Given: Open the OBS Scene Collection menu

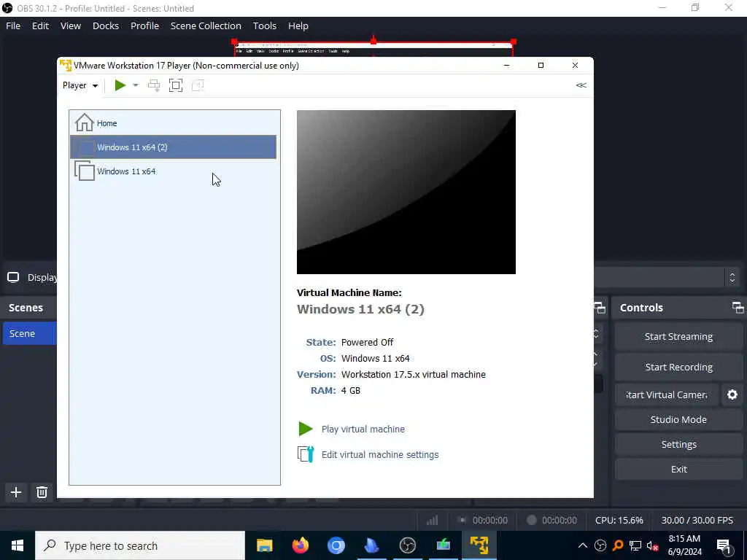Looking at the screenshot, I should coord(206,26).
